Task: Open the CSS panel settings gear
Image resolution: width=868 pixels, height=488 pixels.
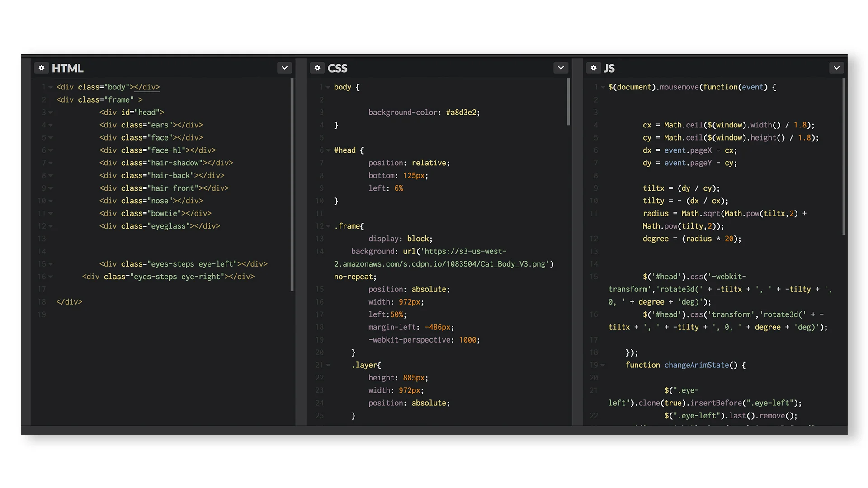Action: pos(317,68)
